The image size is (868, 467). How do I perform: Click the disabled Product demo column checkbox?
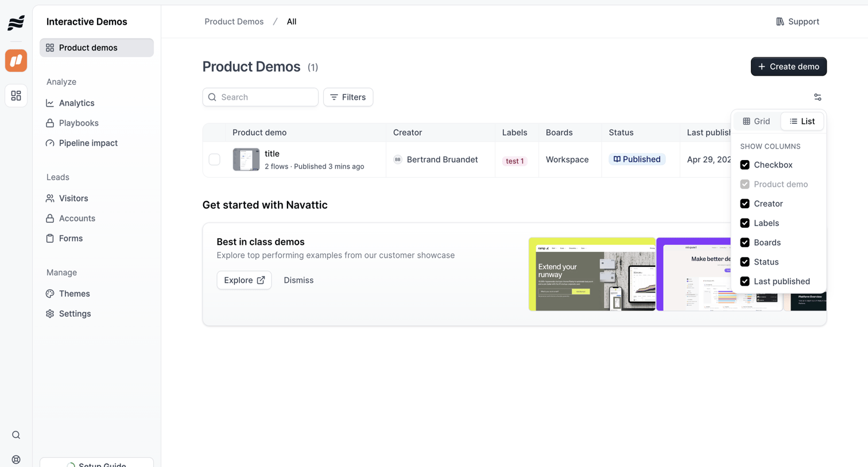pos(745,184)
